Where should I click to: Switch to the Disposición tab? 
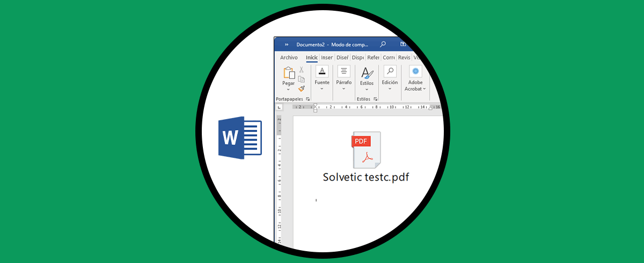(358, 57)
